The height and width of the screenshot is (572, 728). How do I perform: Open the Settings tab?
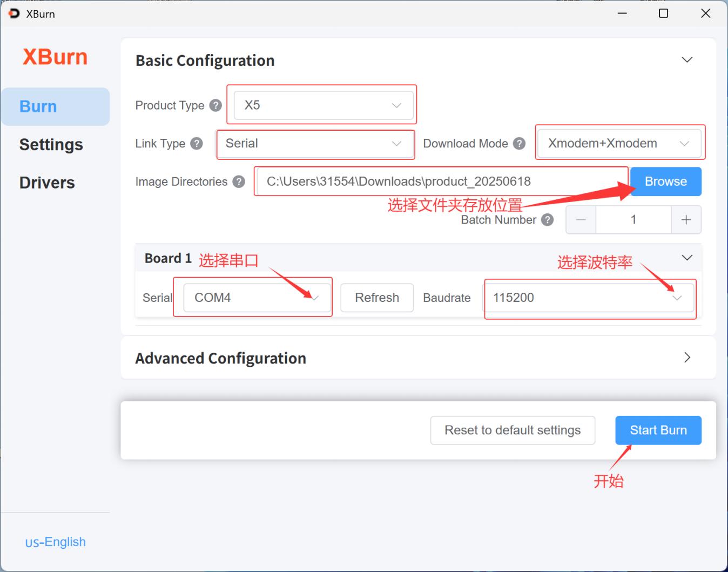coord(51,145)
